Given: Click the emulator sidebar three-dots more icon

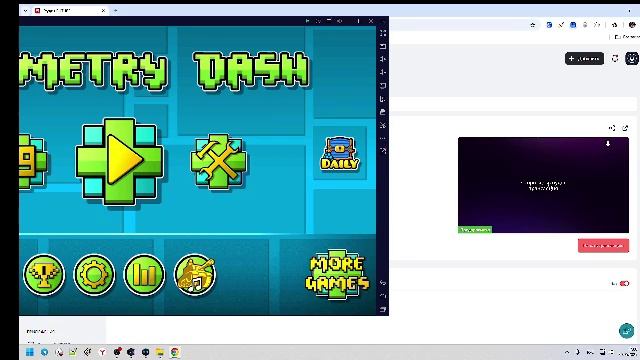Looking at the screenshot, I should click(383, 138).
